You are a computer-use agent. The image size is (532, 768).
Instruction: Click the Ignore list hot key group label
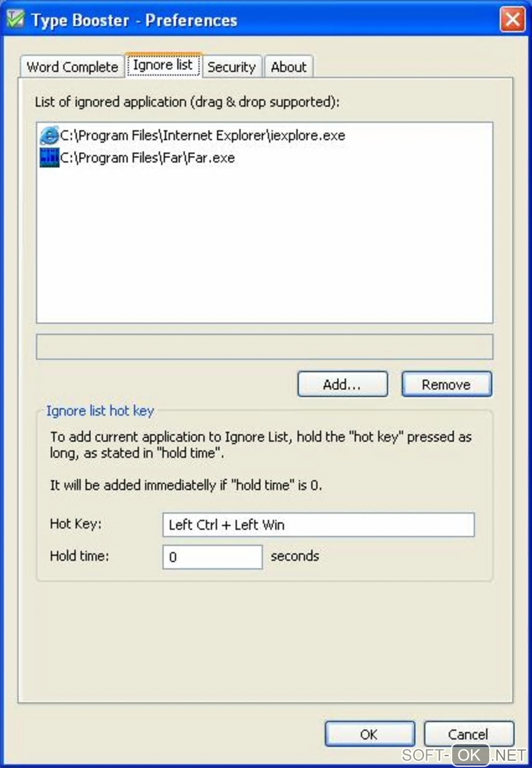[100, 411]
